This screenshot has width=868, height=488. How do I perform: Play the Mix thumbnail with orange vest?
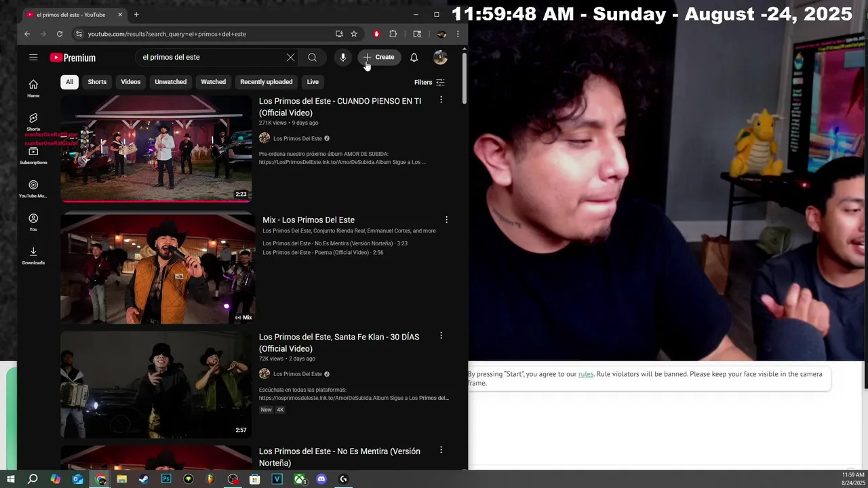(157, 269)
